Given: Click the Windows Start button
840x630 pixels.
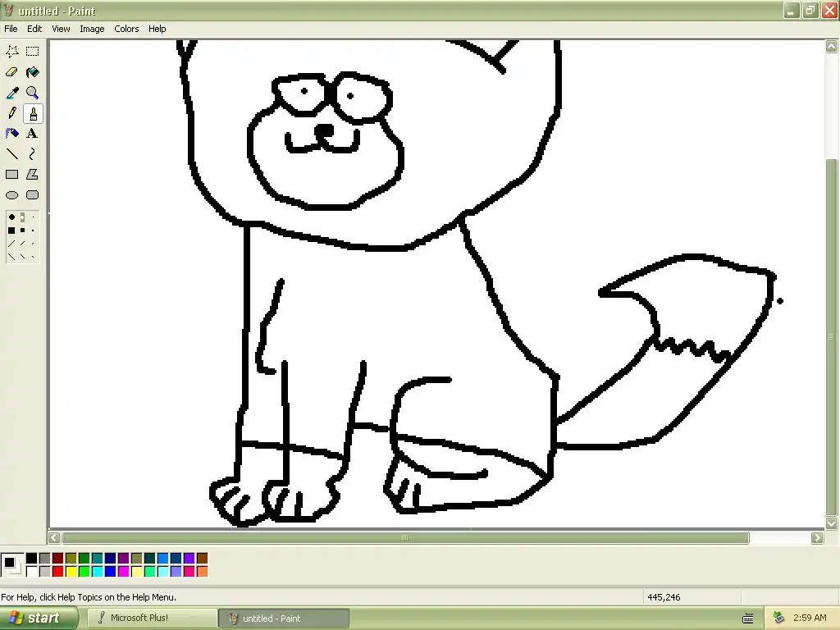Looking at the screenshot, I should coord(38,619).
